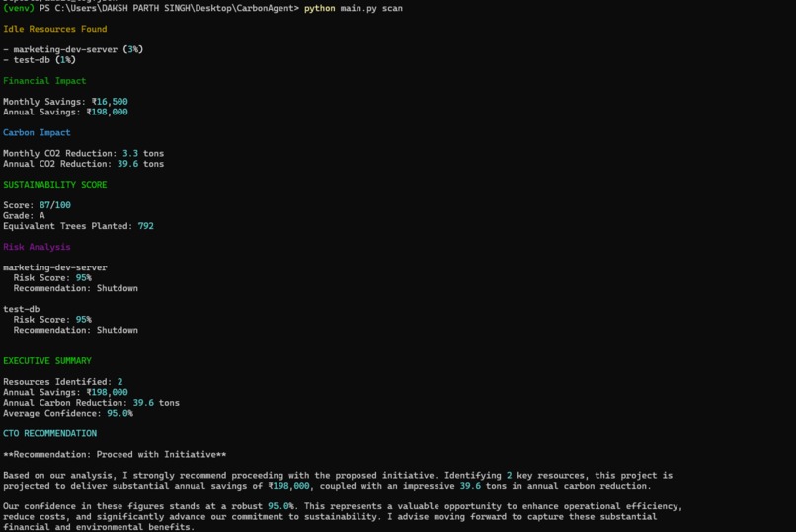Click the "SUSTAINABILITY SCORE" heading
This screenshot has height=532, width=796.
55,185
